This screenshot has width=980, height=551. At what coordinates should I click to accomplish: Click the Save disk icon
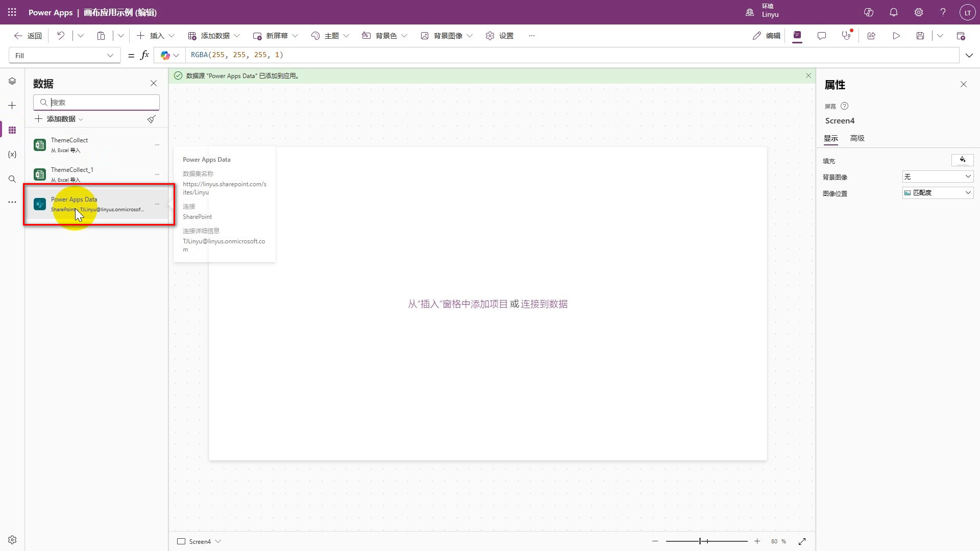click(x=920, y=36)
